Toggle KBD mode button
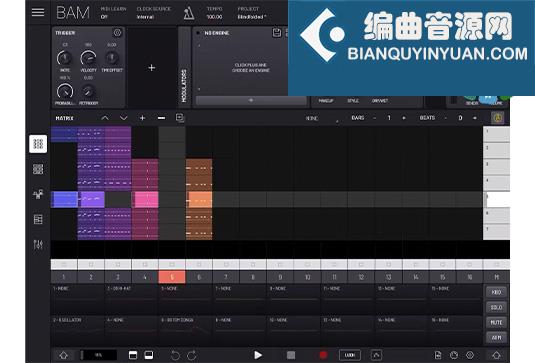535x363 pixels. click(x=496, y=292)
